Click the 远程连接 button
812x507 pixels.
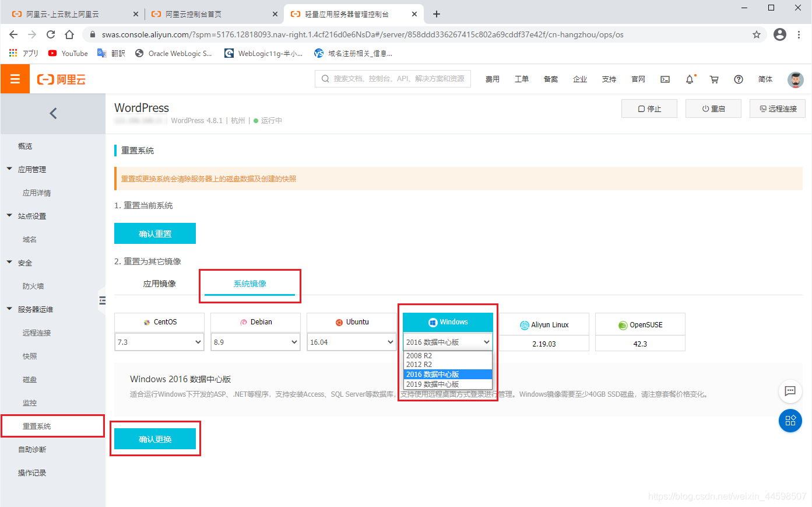pos(778,109)
